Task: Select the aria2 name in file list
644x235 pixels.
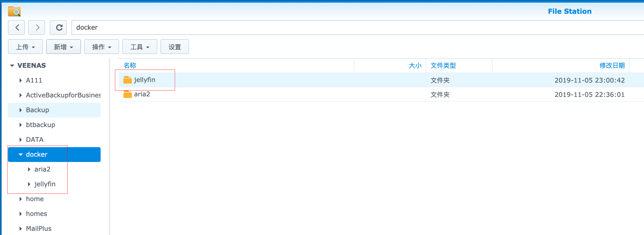Action: tap(142, 94)
